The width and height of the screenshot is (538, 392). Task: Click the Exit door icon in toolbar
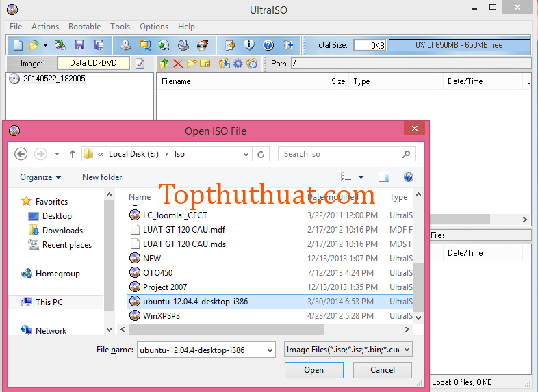click(x=287, y=45)
